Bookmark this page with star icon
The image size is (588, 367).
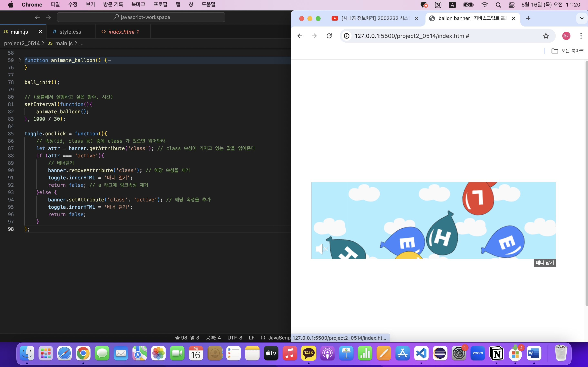[546, 36]
